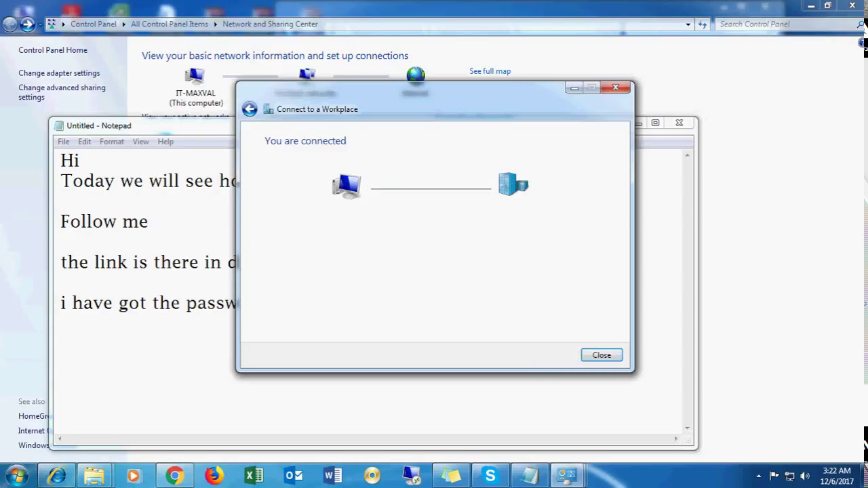The image size is (868, 488).
Task: Open the recent pages dropdown in Control Panel
Action: (40, 24)
